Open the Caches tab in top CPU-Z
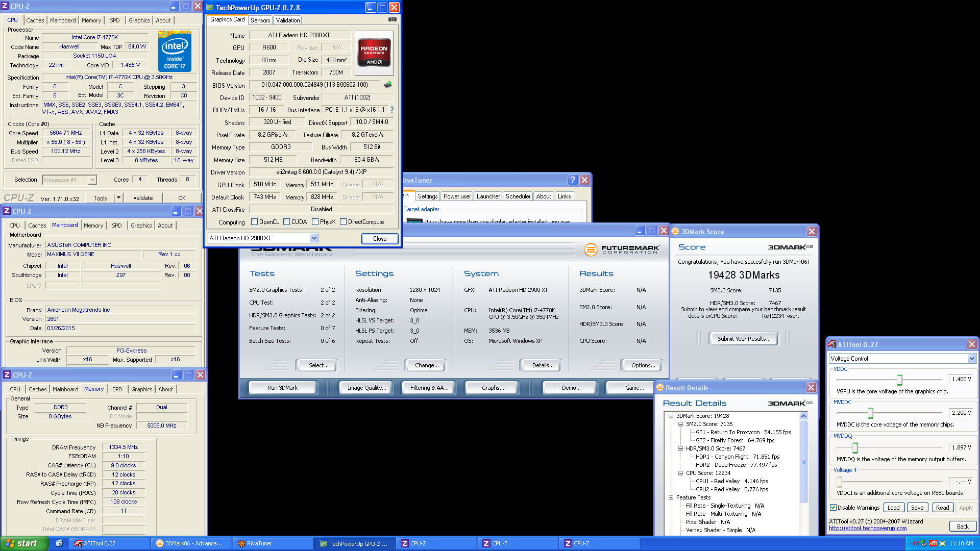 [x=35, y=20]
